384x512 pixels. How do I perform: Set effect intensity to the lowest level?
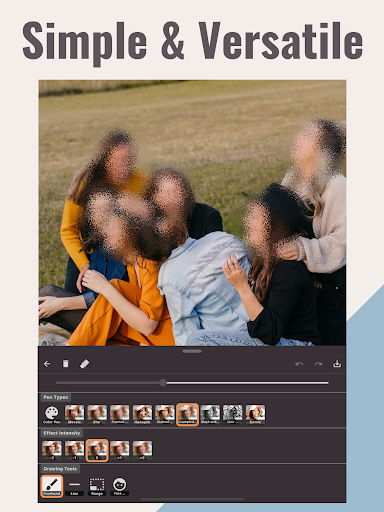tap(52, 450)
